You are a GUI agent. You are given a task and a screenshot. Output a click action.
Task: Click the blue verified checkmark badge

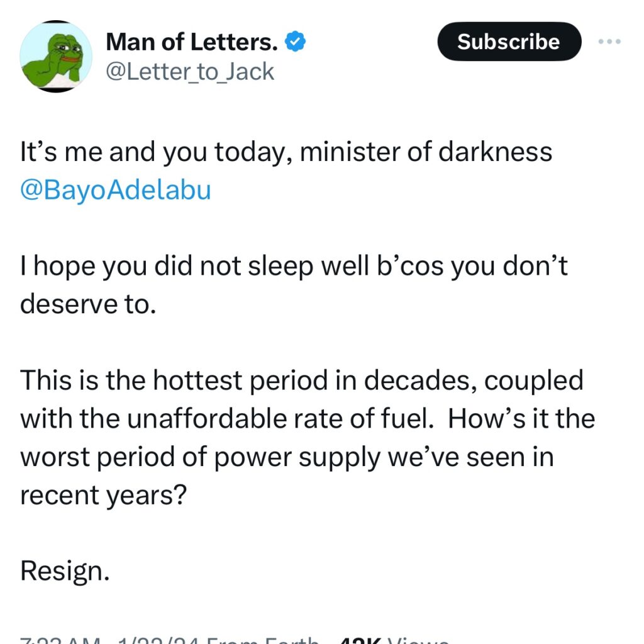coord(296,42)
